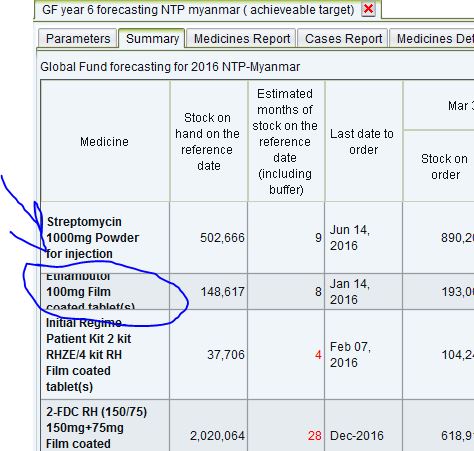Click the Estimated months of stock header
The width and height of the screenshot is (474, 451).
coord(285,142)
